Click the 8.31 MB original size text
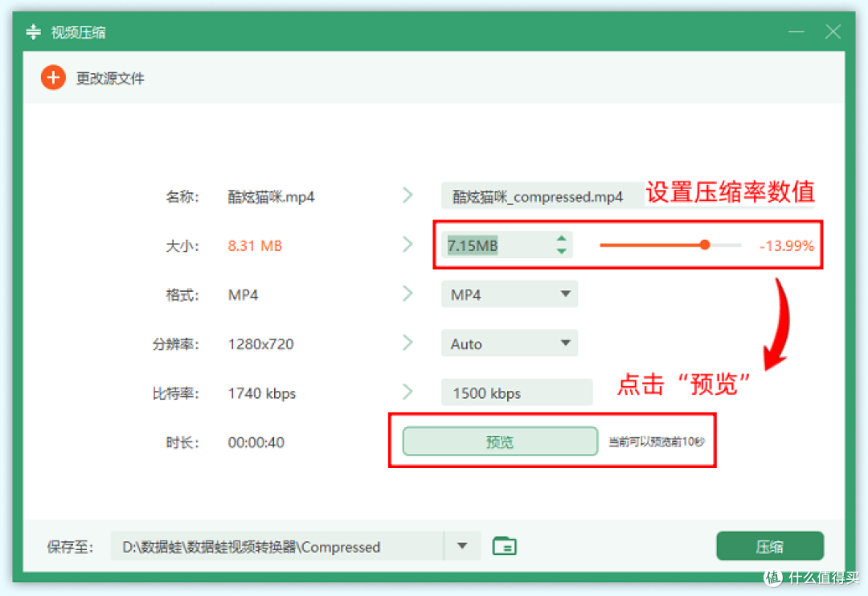This screenshot has height=596, width=868. tap(256, 245)
